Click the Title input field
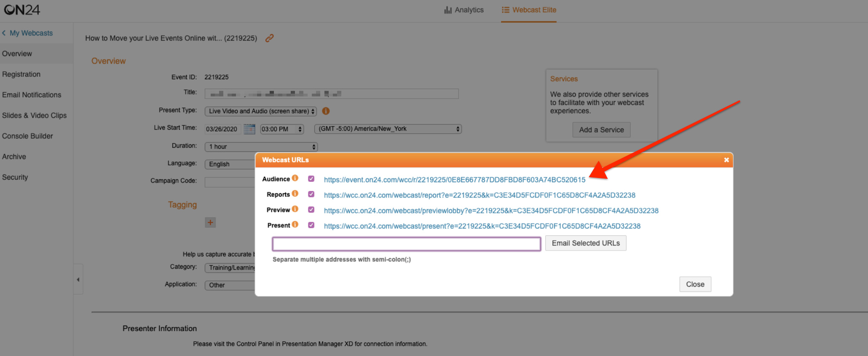The image size is (868, 356). 332,94
